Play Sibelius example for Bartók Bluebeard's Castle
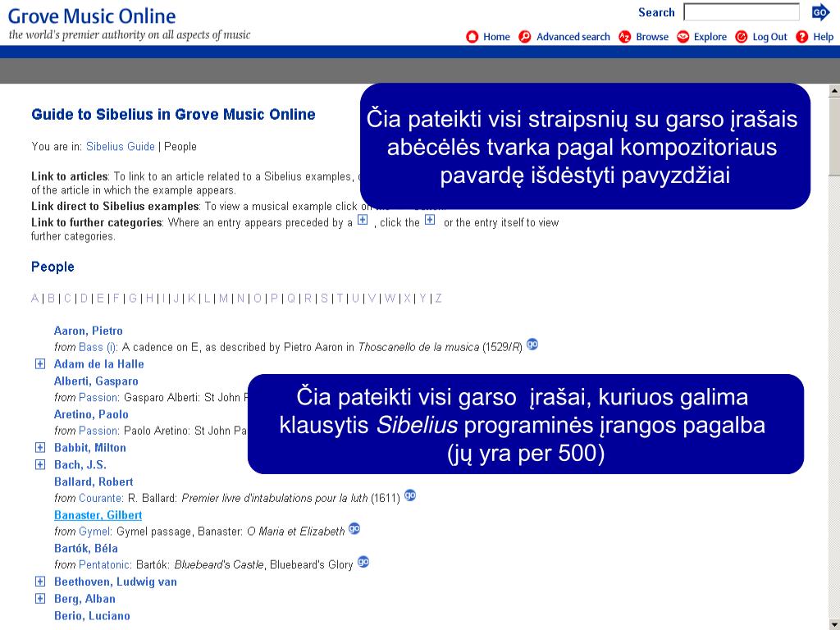Viewport: 840px width, 630px height. 363,562
